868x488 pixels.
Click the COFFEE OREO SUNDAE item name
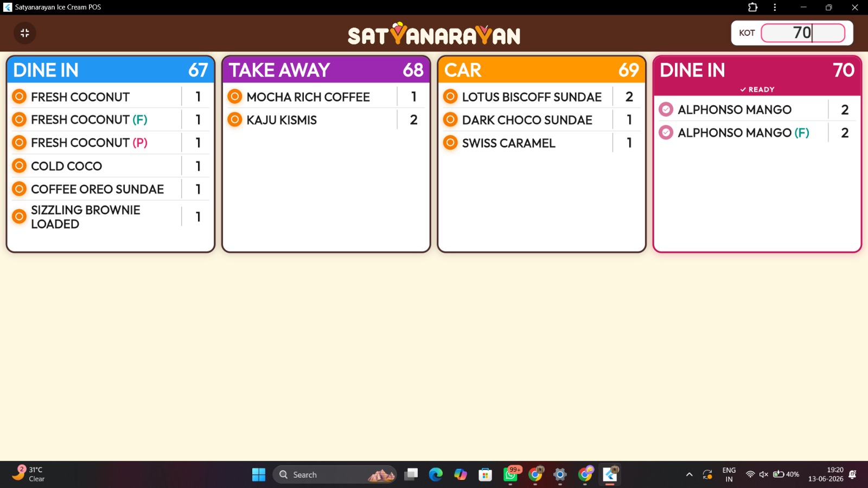point(97,189)
